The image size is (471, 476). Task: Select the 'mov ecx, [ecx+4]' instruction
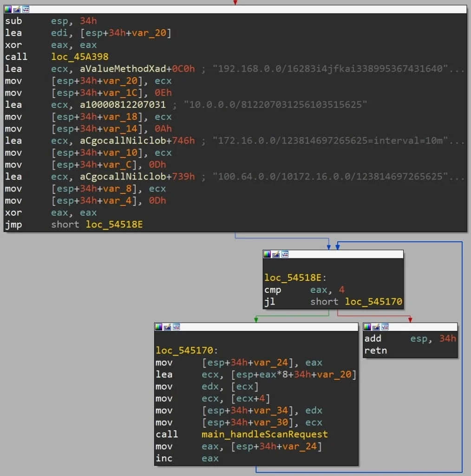pos(213,398)
